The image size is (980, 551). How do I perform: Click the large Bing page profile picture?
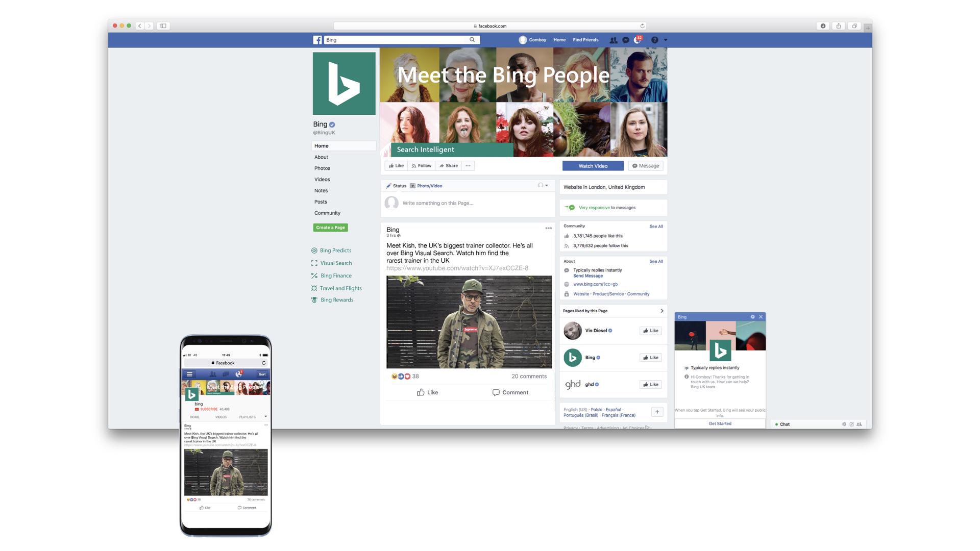[344, 84]
